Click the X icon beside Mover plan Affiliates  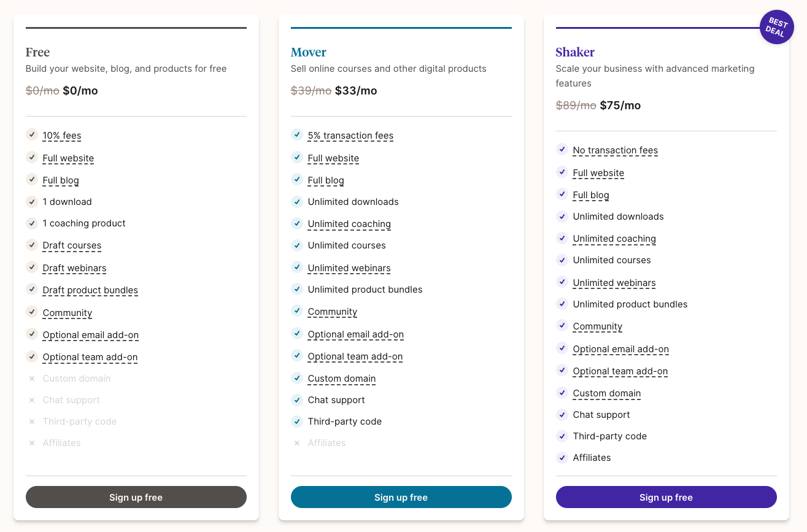297,443
